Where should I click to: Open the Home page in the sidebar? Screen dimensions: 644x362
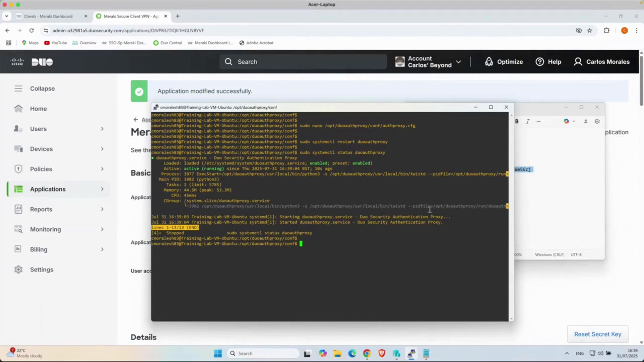[38, 109]
